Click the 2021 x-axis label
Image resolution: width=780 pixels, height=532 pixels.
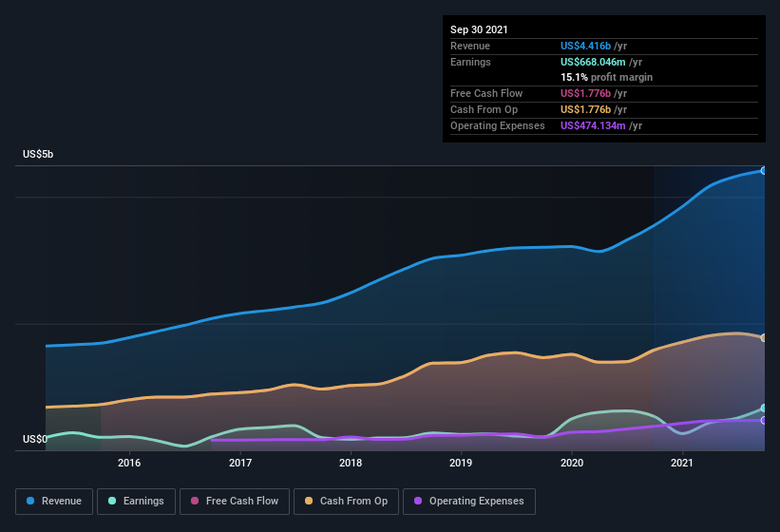(x=682, y=463)
